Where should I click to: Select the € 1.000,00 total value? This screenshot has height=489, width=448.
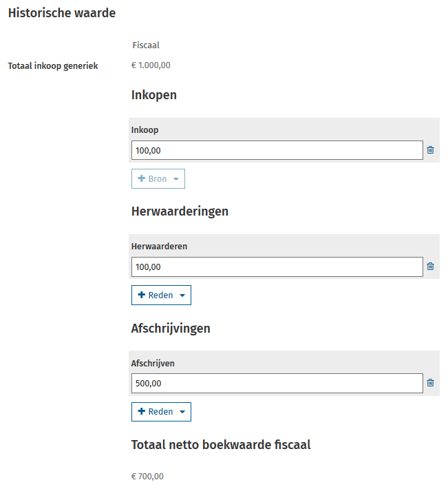(x=151, y=66)
